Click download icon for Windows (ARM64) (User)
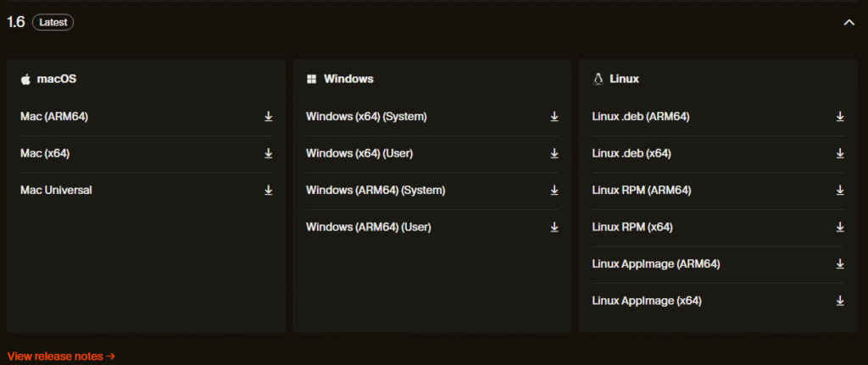The width and height of the screenshot is (868, 365). pyautogui.click(x=554, y=227)
